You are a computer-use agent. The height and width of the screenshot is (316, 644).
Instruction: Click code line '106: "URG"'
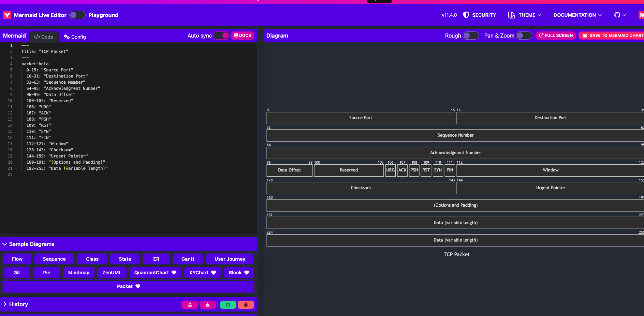click(x=39, y=107)
